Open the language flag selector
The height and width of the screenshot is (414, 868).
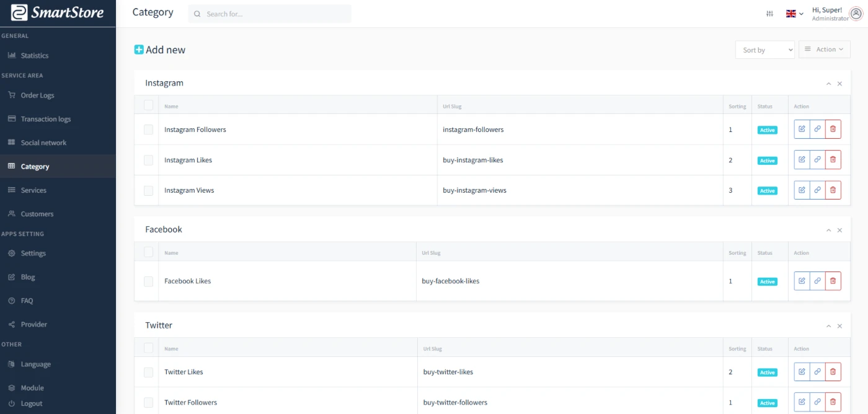click(x=794, y=14)
